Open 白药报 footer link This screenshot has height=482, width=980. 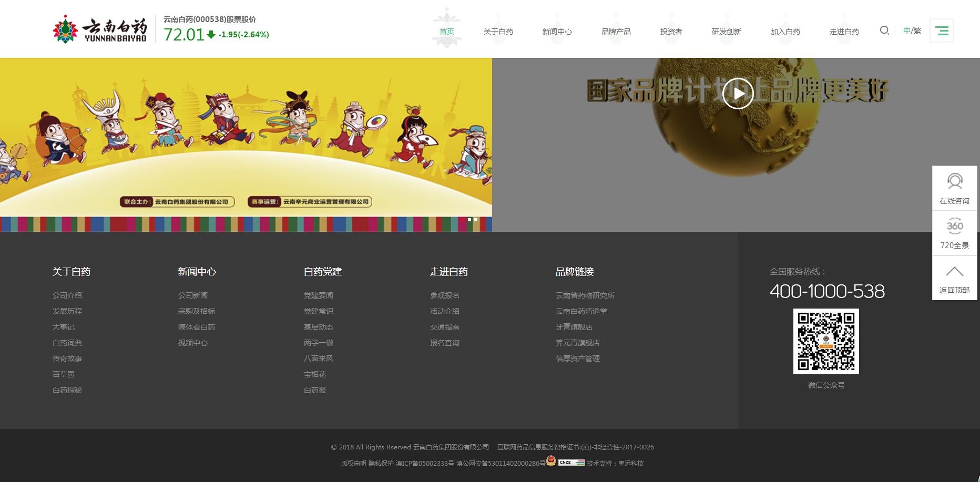coord(315,390)
